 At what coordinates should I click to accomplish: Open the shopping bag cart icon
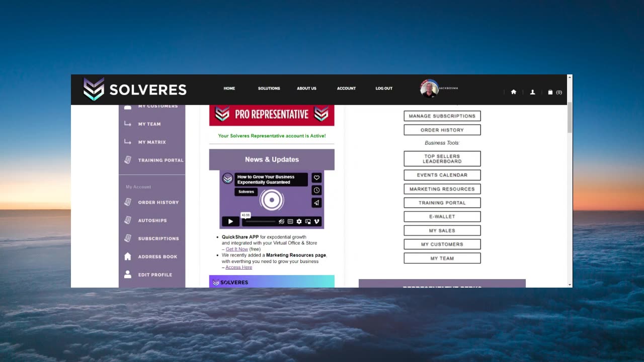click(550, 92)
